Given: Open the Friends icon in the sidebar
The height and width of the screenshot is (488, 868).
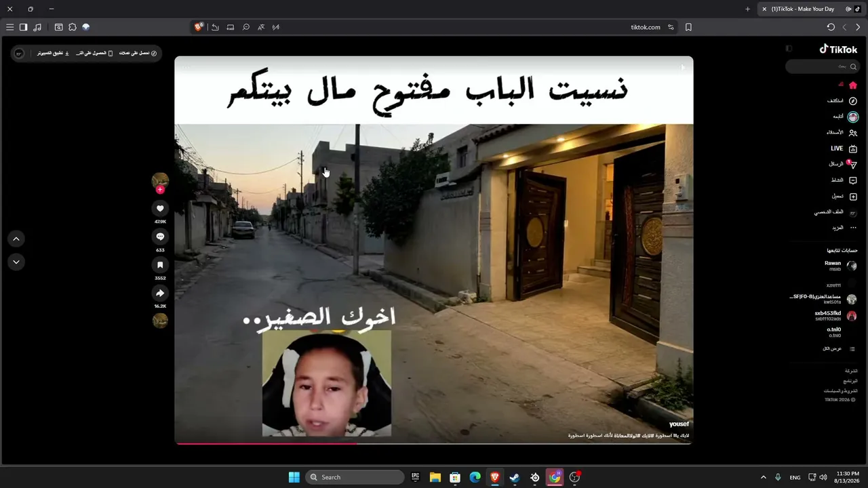Looking at the screenshot, I should (x=853, y=133).
